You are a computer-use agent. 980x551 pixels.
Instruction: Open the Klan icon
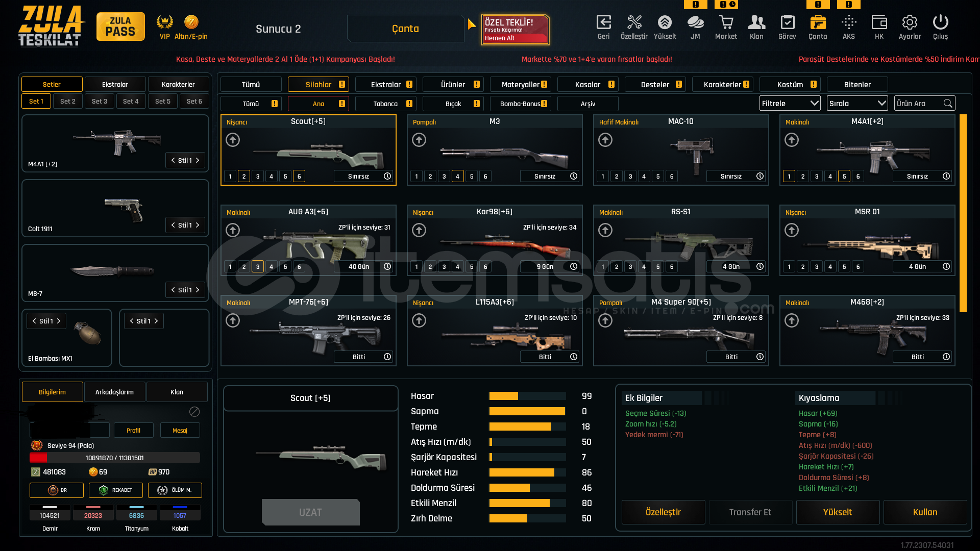click(x=756, y=27)
